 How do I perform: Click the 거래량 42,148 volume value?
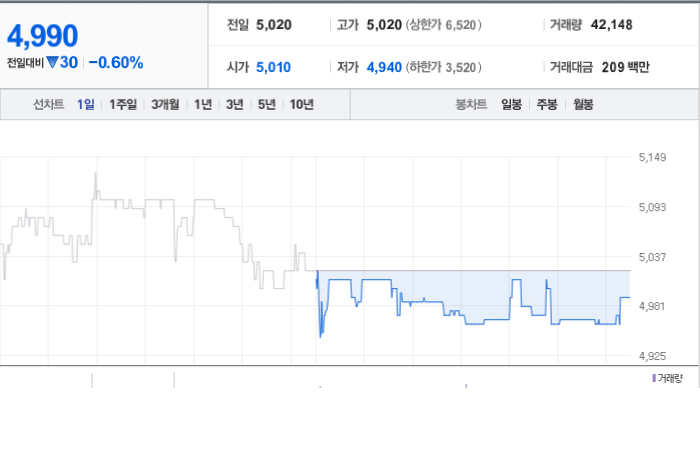(x=612, y=25)
